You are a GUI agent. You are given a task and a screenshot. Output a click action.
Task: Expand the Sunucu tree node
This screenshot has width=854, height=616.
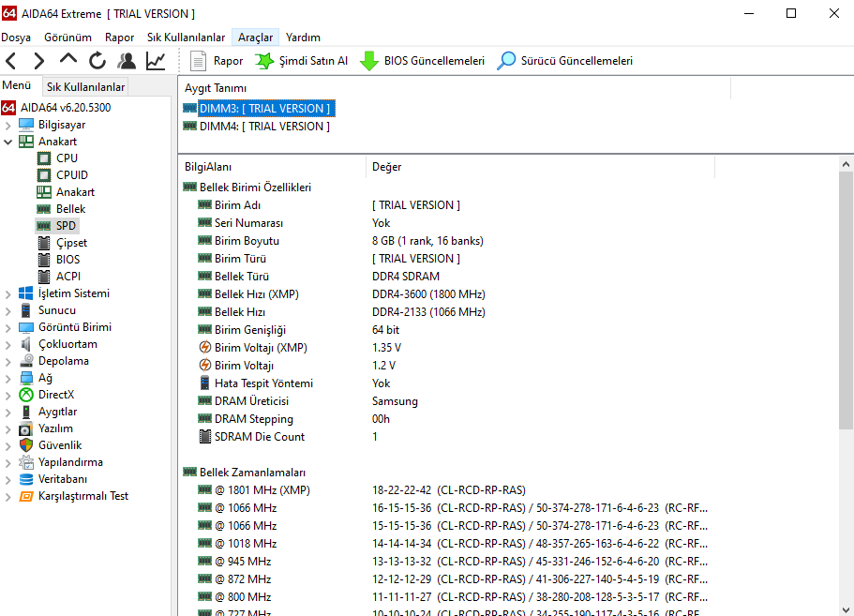coord(7,311)
